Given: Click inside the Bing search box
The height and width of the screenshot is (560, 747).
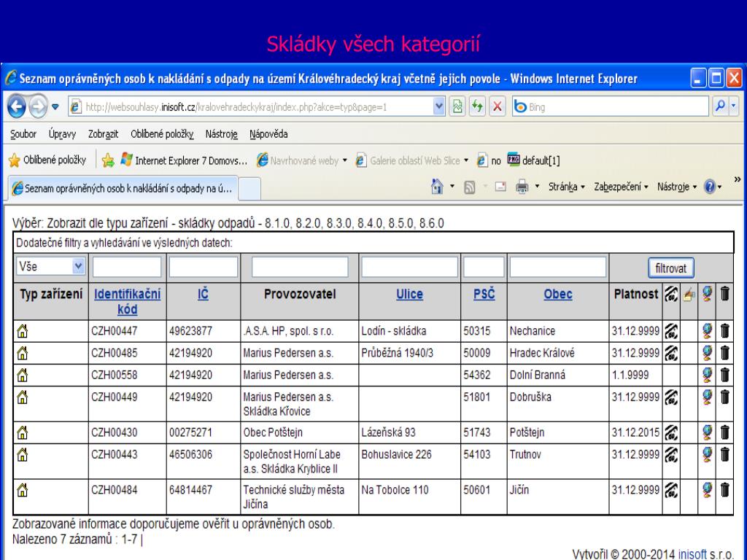Looking at the screenshot, I should coord(611,107).
